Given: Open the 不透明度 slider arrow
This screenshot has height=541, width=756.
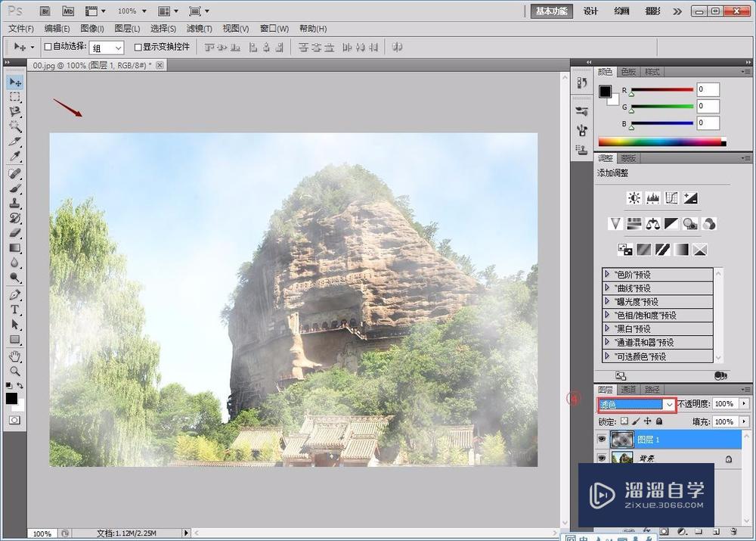Looking at the screenshot, I should click(x=744, y=404).
